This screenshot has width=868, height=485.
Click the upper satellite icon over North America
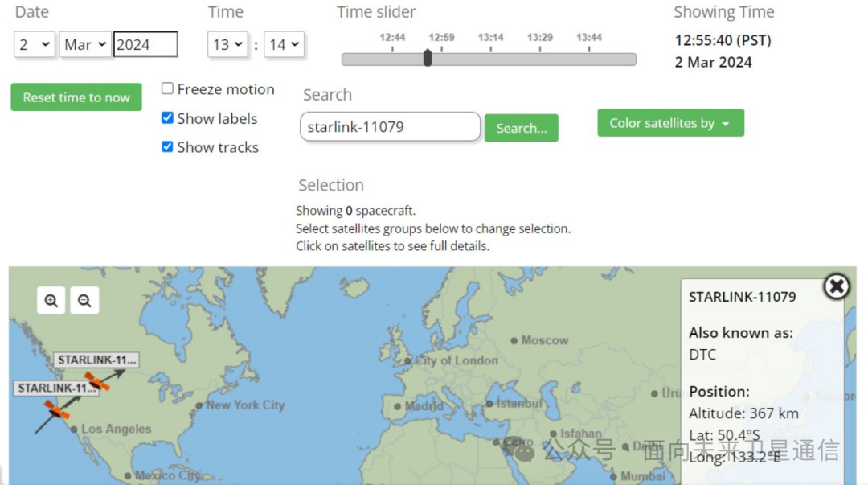pyautogui.click(x=97, y=381)
